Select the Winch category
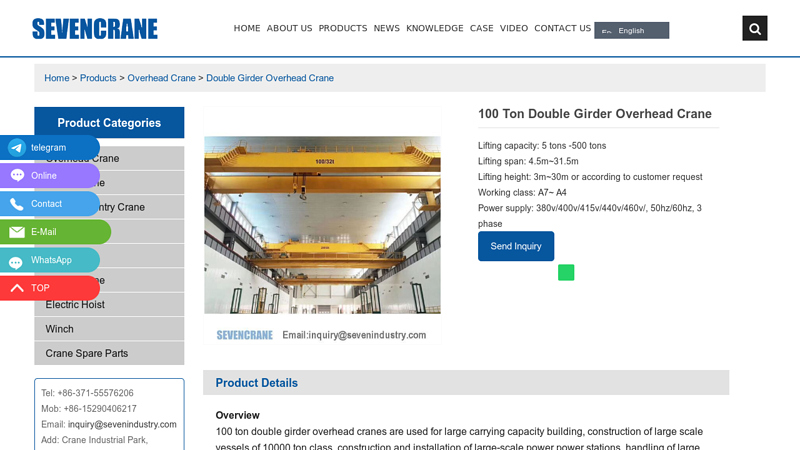Viewport: 800px width, 450px height. tap(109, 329)
